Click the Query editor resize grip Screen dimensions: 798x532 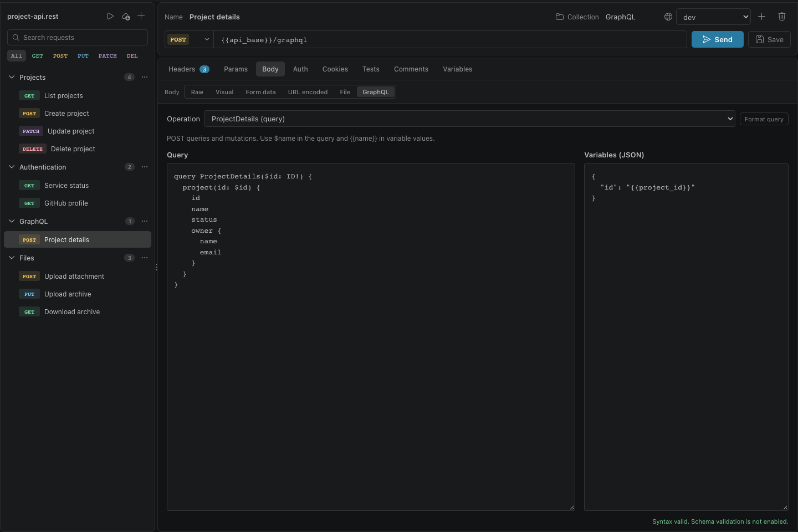571,507
